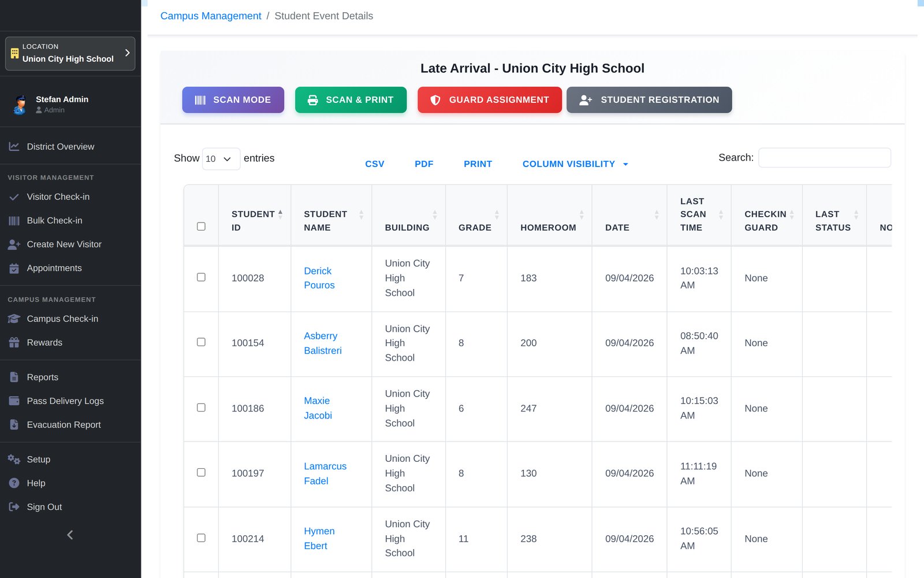Click the Sign Out arrow icon
This screenshot has height=578, width=924.
pyautogui.click(x=14, y=507)
